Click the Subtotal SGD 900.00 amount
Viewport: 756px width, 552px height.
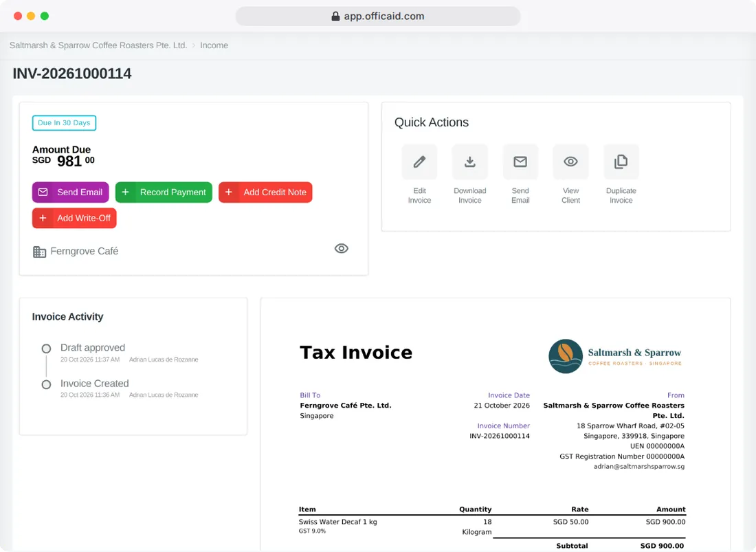662,546
